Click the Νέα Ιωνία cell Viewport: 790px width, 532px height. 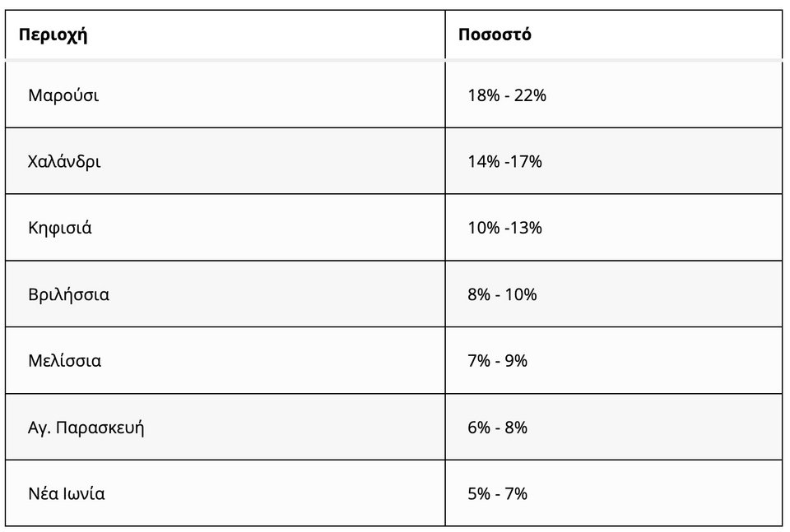click(67, 494)
